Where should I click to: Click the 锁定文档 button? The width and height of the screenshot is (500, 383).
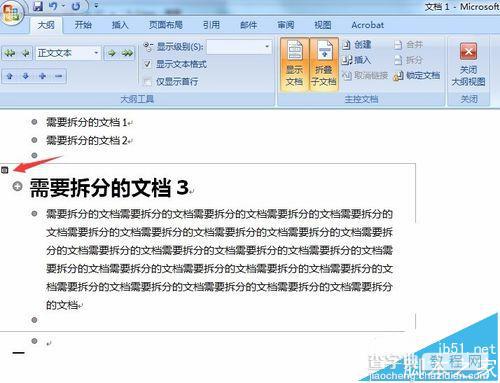pos(417,76)
